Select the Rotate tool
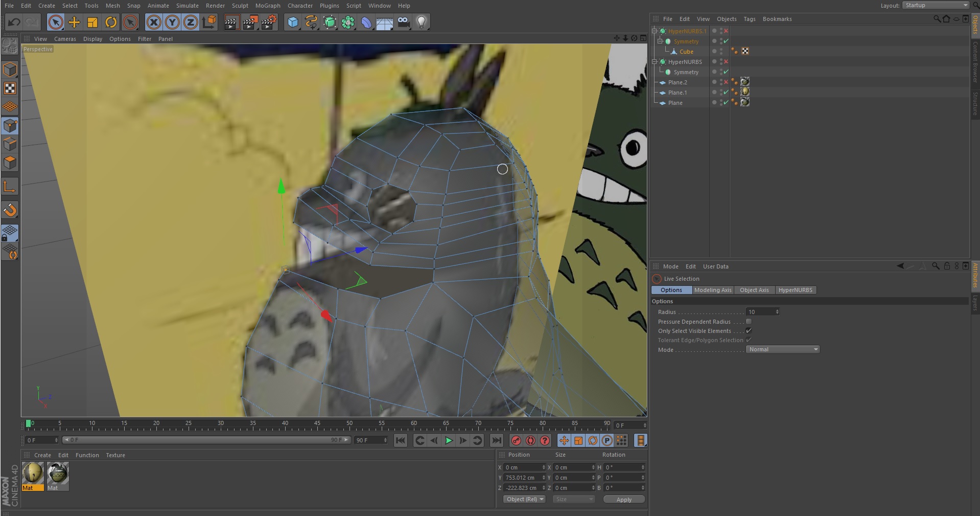 tap(111, 22)
